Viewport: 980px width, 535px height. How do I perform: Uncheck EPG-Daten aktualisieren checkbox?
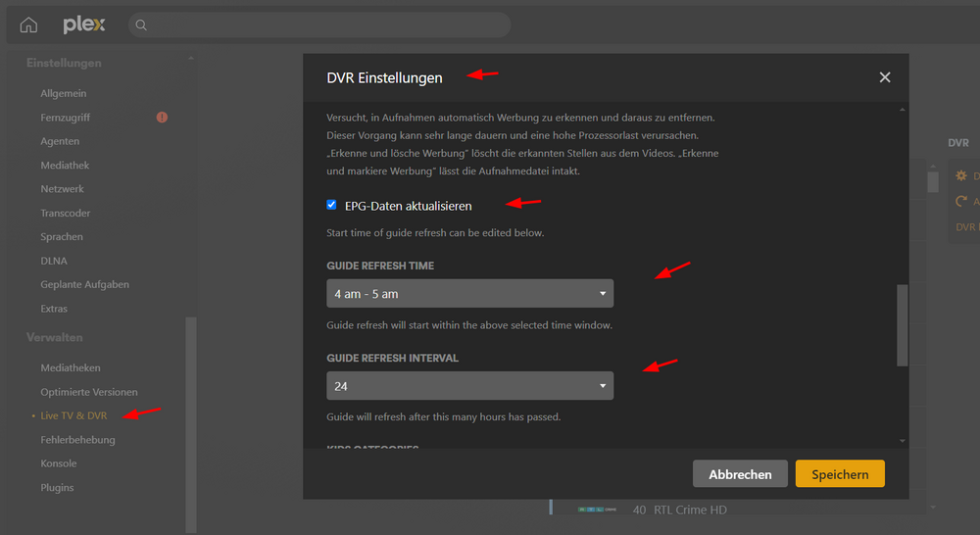click(x=331, y=205)
